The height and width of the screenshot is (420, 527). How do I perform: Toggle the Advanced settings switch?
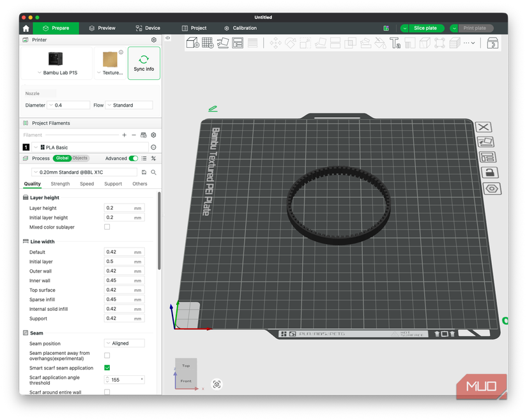(134, 158)
